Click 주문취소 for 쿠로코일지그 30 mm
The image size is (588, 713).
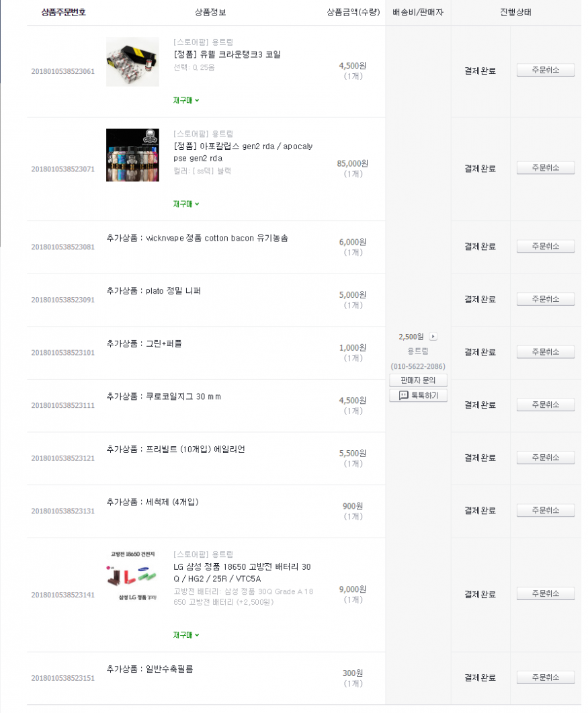point(545,405)
